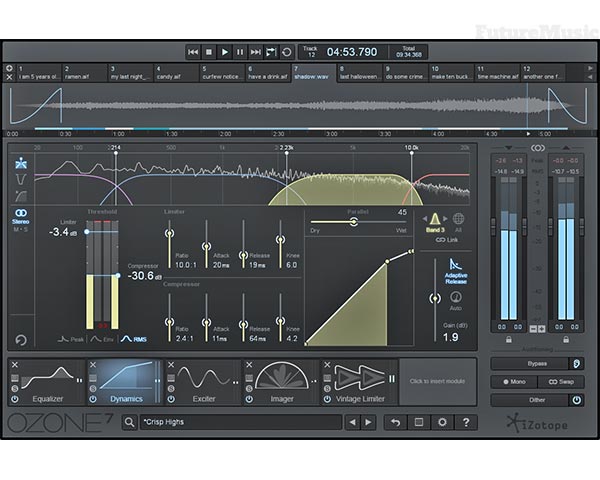Open help question mark icon

tap(466, 422)
